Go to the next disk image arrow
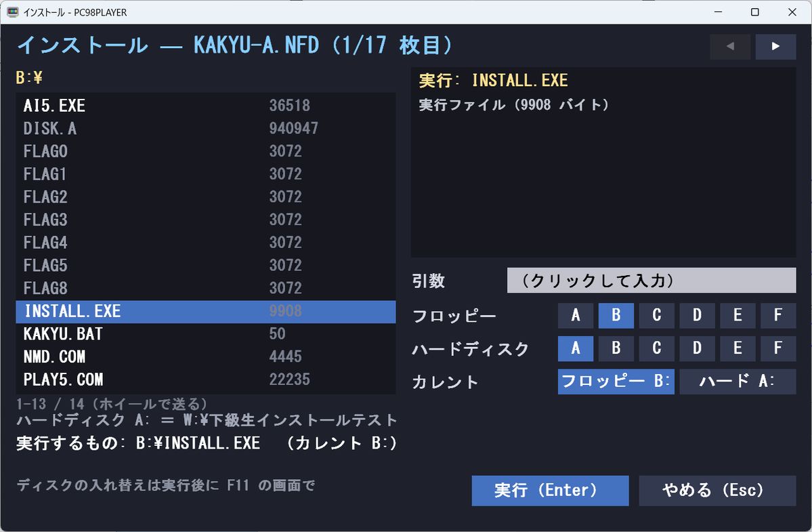Screen dimensions: 812x532 coord(775,47)
